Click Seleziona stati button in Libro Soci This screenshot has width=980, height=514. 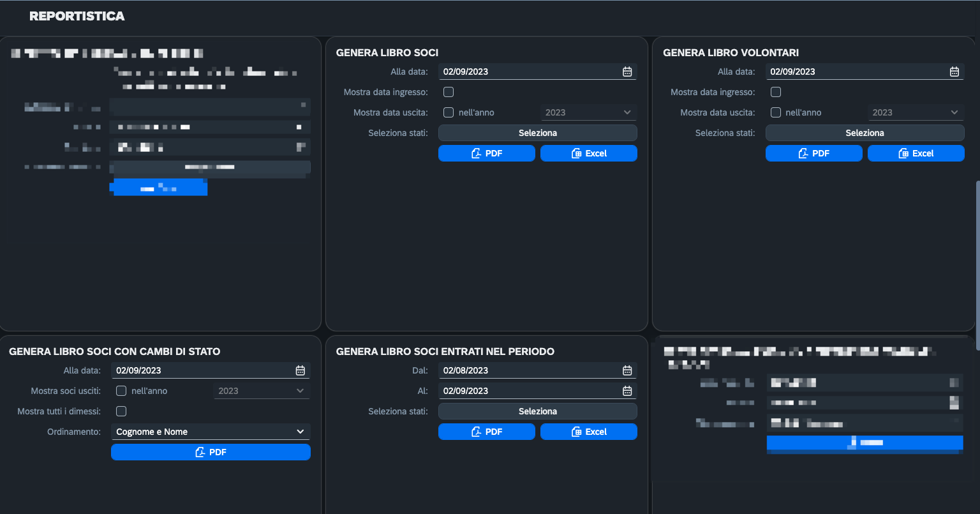coord(538,133)
